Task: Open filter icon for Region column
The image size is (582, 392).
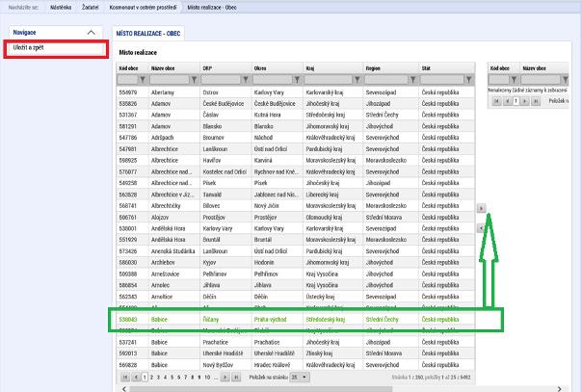Action: (412, 80)
